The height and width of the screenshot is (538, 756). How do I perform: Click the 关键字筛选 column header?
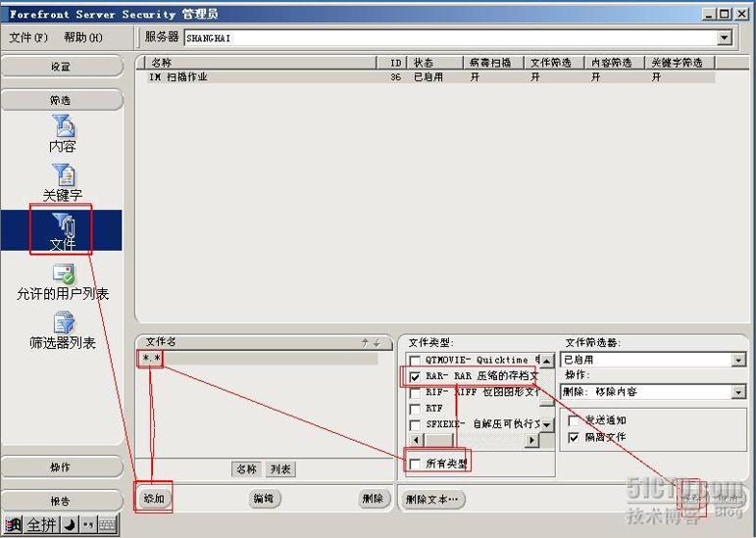tap(680, 63)
